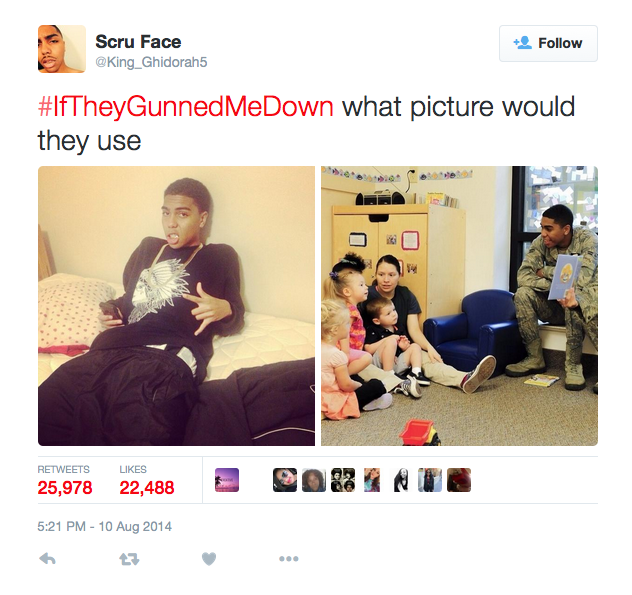This screenshot has height=595, width=632.
Task: Like the tweet with the heart icon
Action: pos(209,559)
